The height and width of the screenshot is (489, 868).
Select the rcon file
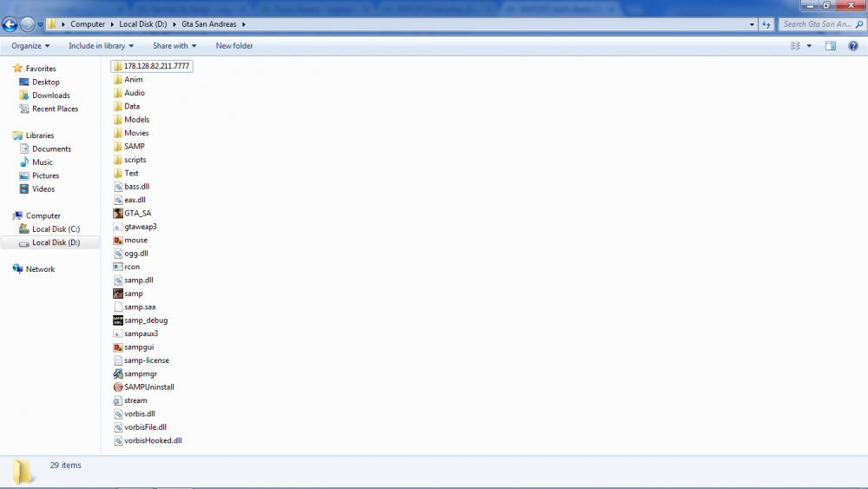click(x=126, y=267)
